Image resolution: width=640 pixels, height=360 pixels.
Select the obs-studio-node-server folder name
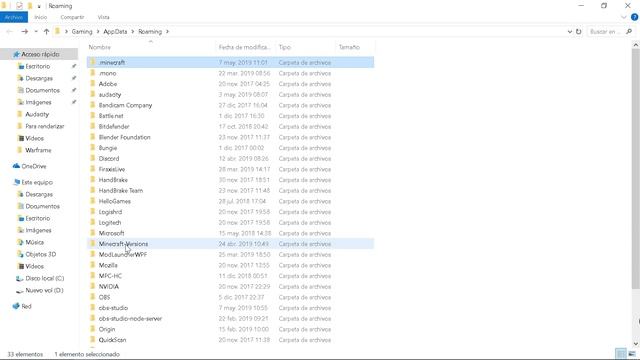[x=130, y=318]
